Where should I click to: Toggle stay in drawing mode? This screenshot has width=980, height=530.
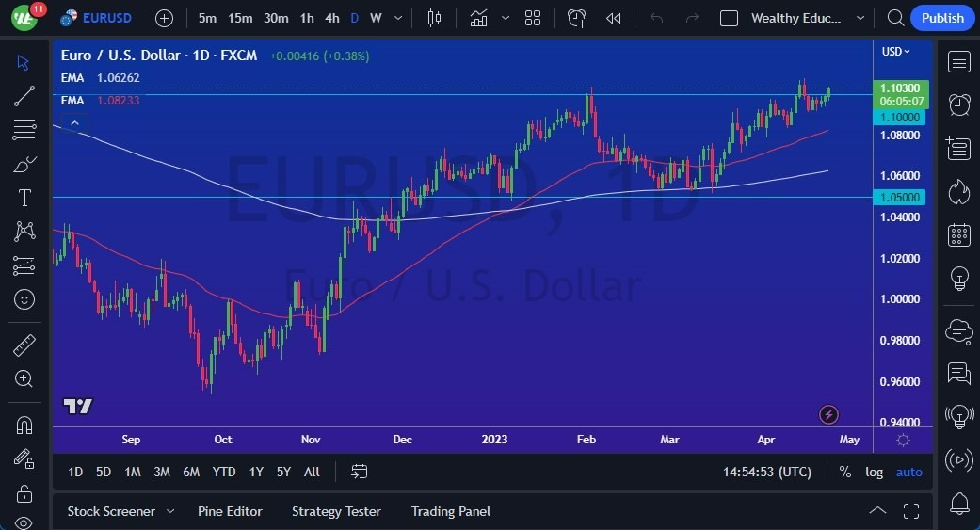(x=24, y=459)
